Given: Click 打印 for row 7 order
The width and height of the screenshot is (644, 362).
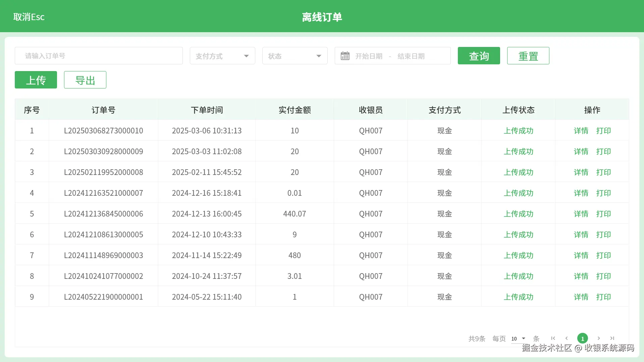Looking at the screenshot, I should pos(603,255).
